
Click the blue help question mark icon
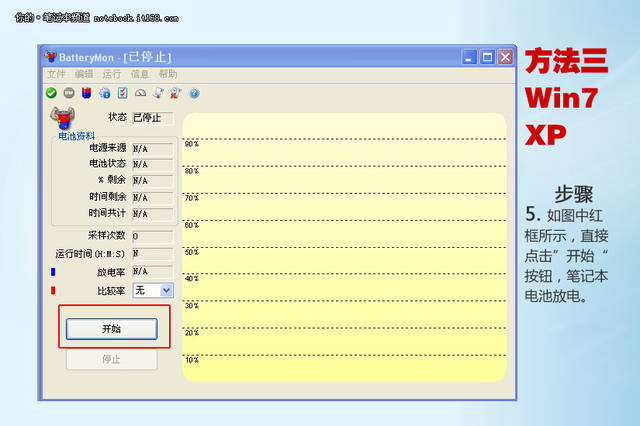click(194, 93)
